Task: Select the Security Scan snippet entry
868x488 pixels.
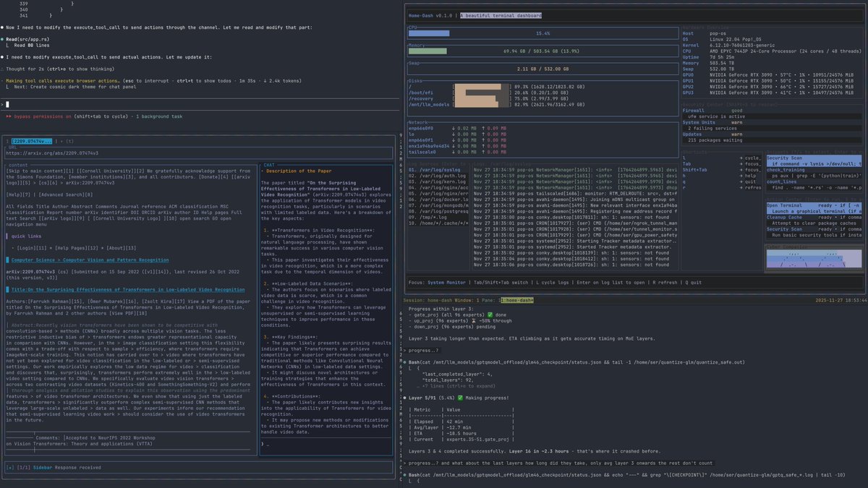Action: click(814, 160)
